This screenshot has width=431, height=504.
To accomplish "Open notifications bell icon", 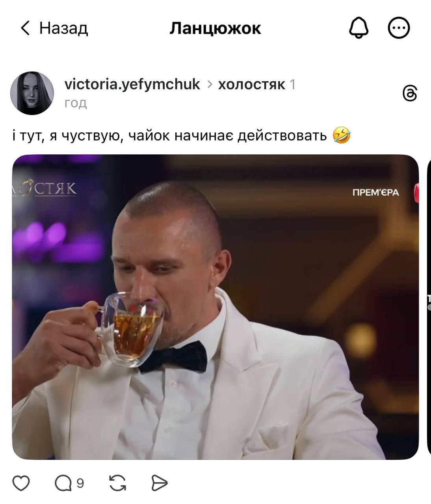I will pos(359,28).
